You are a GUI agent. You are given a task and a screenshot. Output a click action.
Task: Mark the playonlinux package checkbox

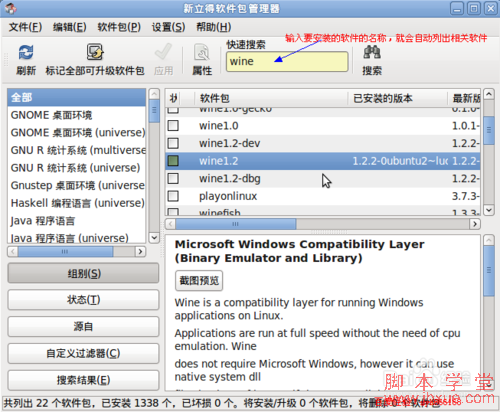tap(173, 196)
